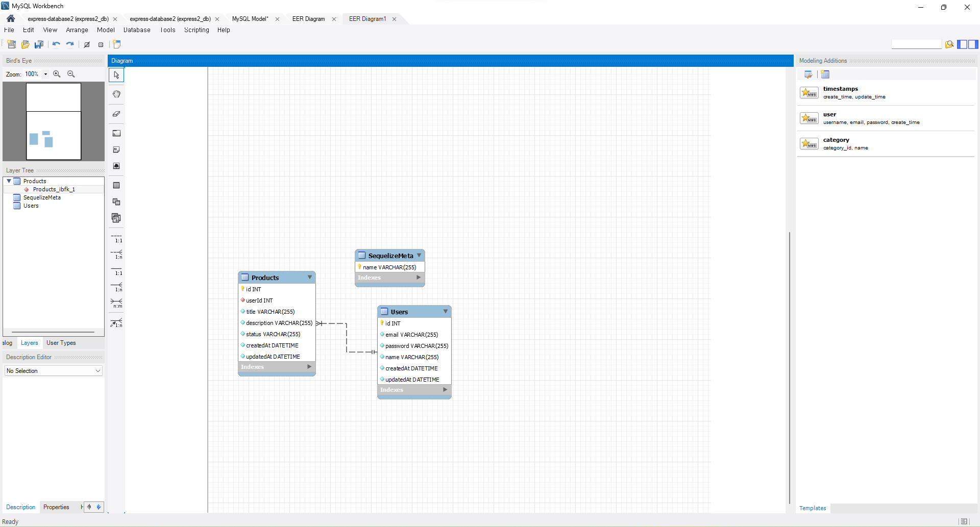The height and width of the screenshot is (527, 980).
Task: Select the category template
Action: point(886,143)
